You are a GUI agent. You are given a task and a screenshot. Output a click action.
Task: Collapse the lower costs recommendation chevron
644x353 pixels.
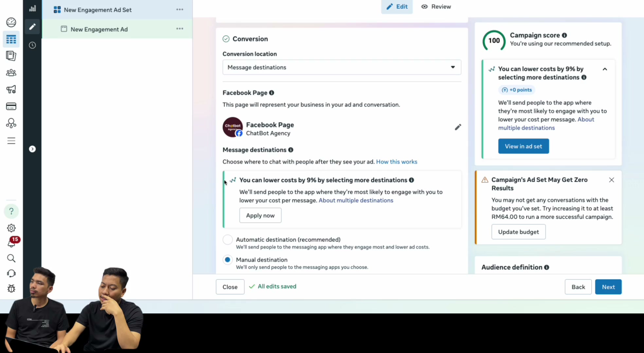pyautogui.click(x=605, y=69)
